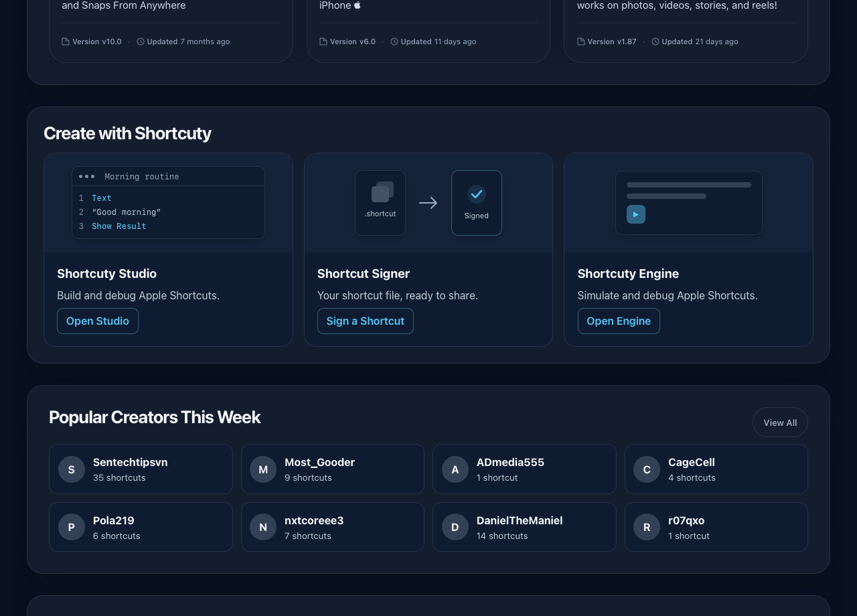Click the "Show Result" line in Morning routine
857x616 pixels.
pyautogui.click(x=119, y=226)
